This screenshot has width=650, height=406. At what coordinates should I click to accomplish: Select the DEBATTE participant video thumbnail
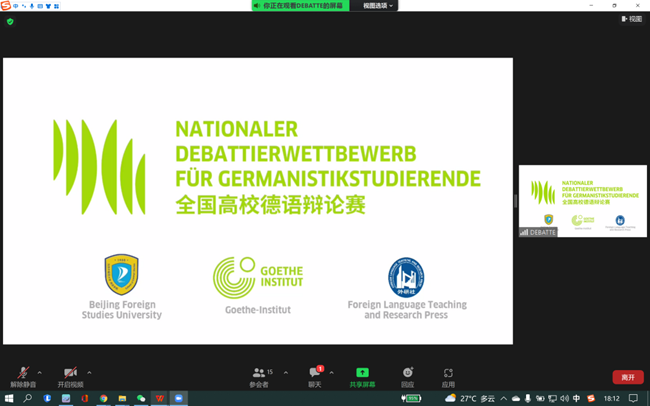point(582,201)
